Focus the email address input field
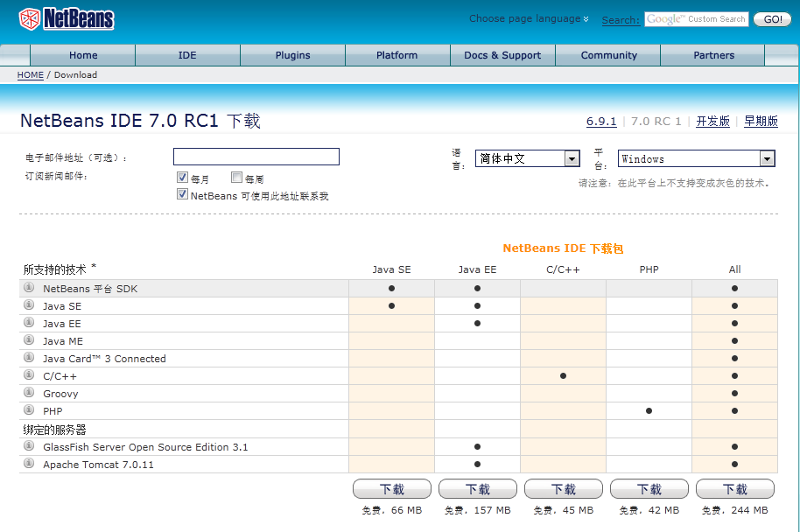Screen dimensions: 800x532 256,157
